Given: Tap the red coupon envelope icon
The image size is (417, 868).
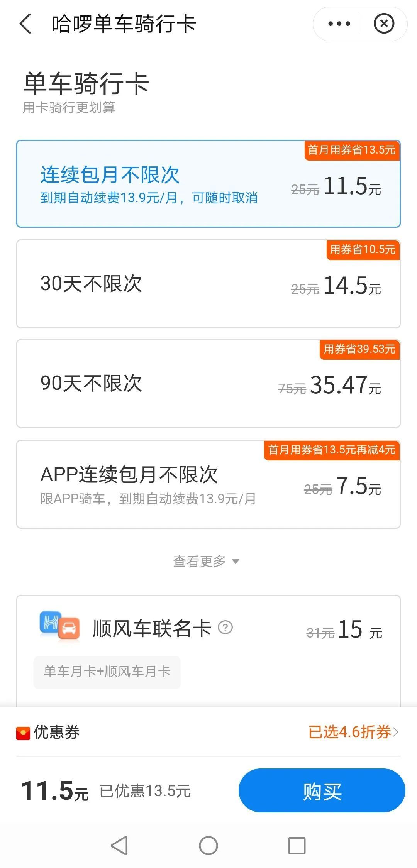Looking at the screenshot, I should (23, 733).
